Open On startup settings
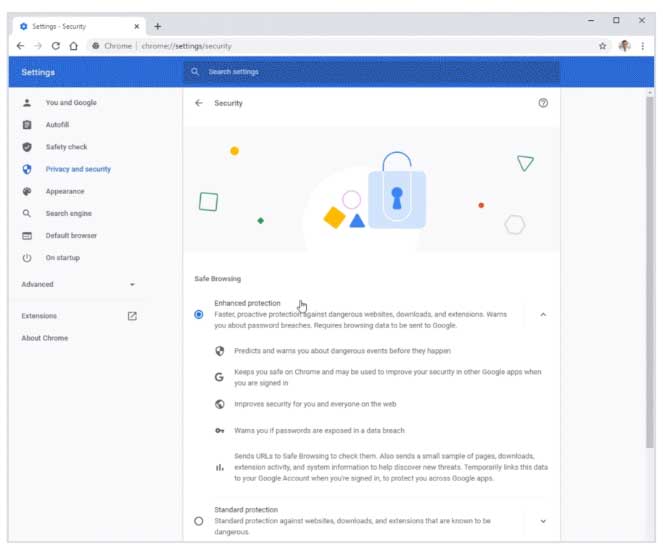 [63, 257]
